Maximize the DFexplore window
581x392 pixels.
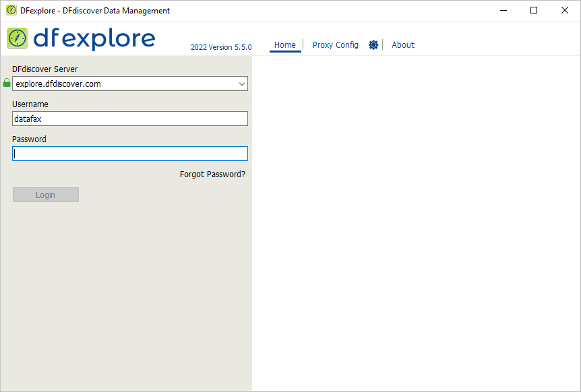pos(534,10)
